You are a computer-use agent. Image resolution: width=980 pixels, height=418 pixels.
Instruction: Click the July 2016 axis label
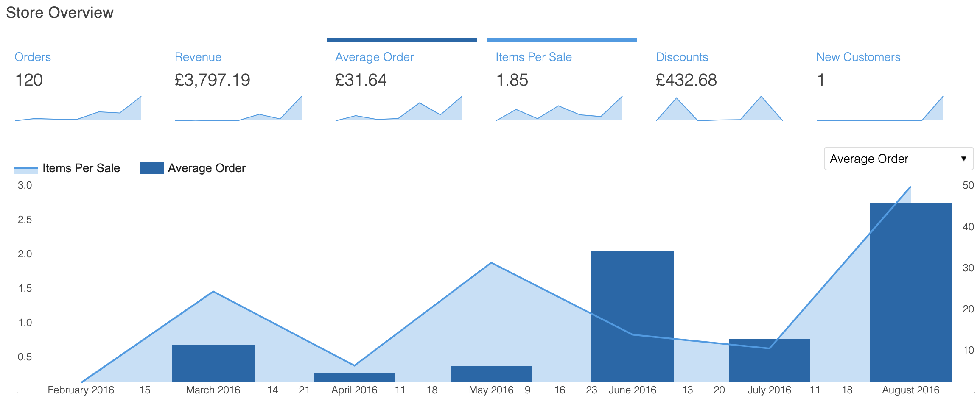click(770, 390)
